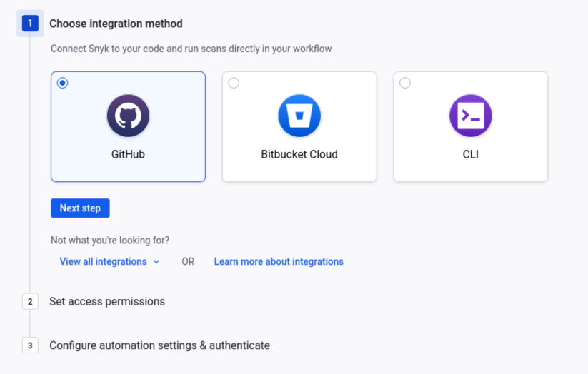Click the CLI terminal prompt icon
The image size is (588, 374).
pyautogui.click(x=471, y=116)
